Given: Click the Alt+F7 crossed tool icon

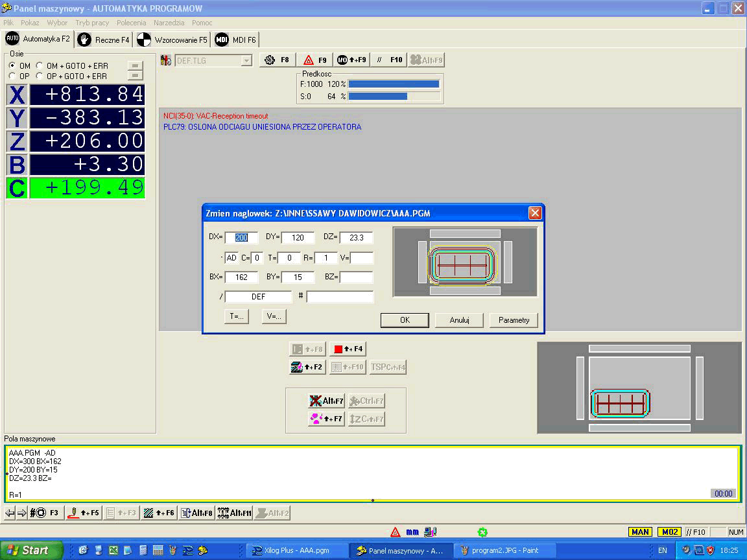Looking at the screenshot, I should coord(326,401).
